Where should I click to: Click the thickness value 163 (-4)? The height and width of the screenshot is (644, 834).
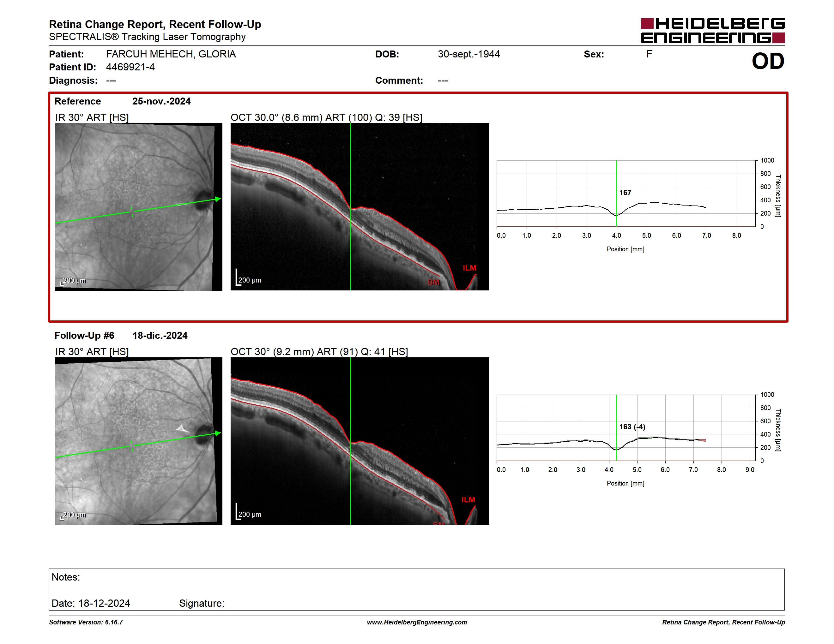pyautogui.click(x=632, y=427)
